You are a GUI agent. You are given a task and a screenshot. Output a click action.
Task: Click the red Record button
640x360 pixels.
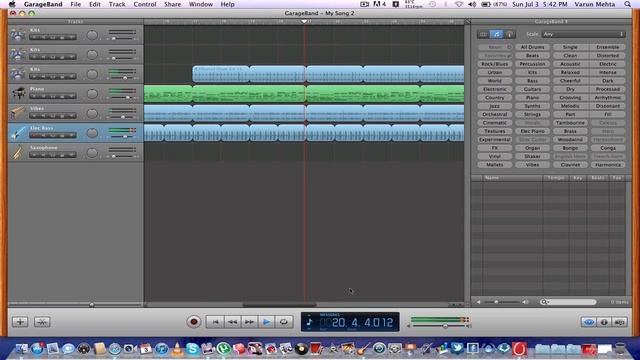point(194,322)
